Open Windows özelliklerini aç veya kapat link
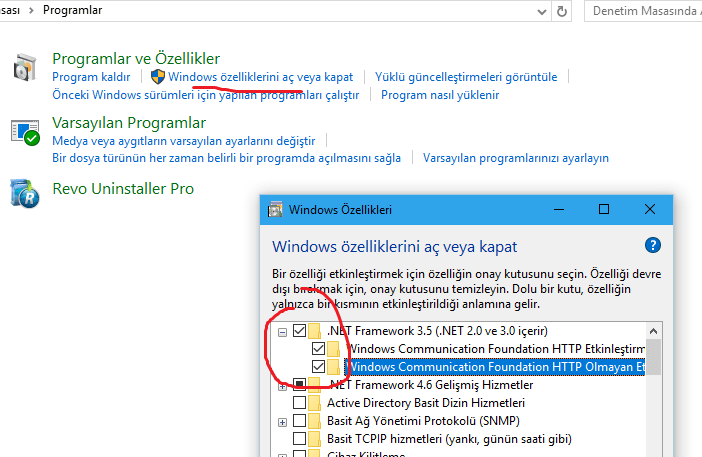Viewport: 702px width, 457px height. 260,77
